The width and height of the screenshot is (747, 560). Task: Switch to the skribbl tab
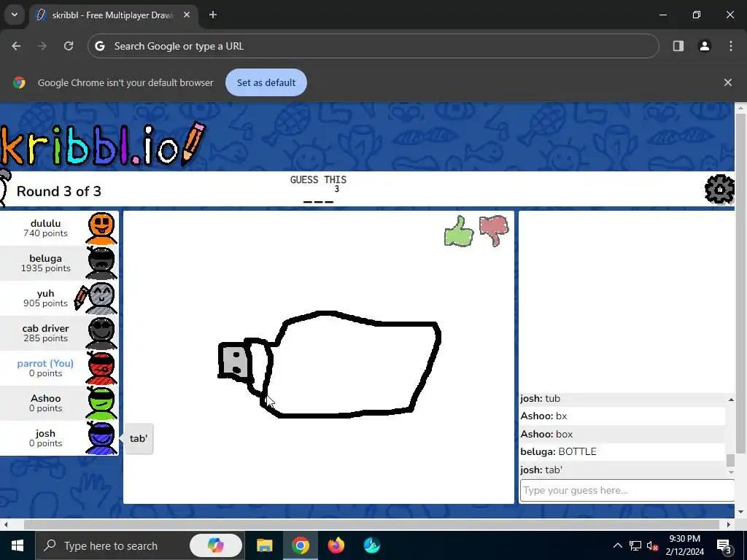(113, 15)
